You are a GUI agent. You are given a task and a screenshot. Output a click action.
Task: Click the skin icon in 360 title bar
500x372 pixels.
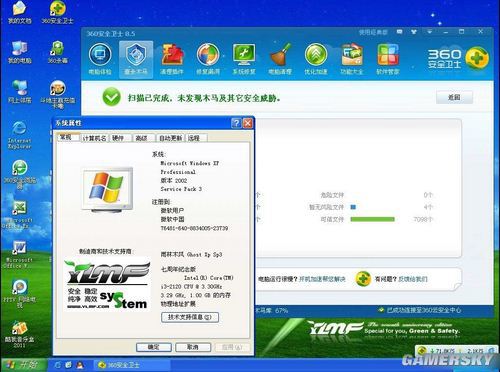coord(414,32)
